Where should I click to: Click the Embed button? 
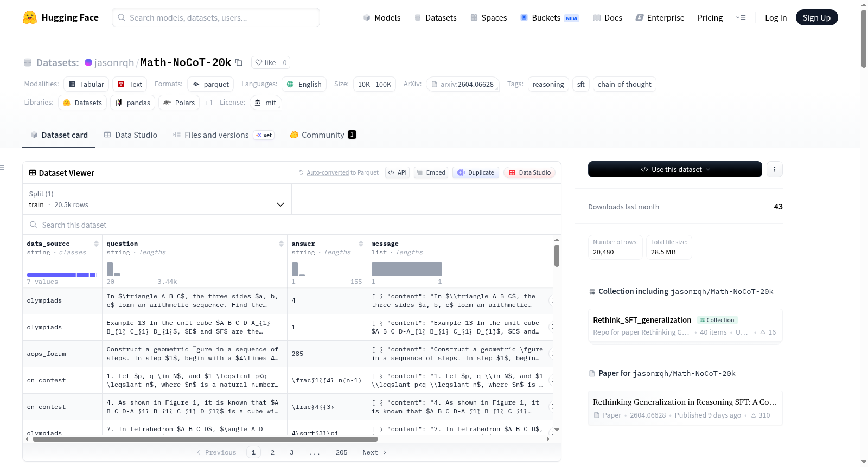[x=431, y=172]
